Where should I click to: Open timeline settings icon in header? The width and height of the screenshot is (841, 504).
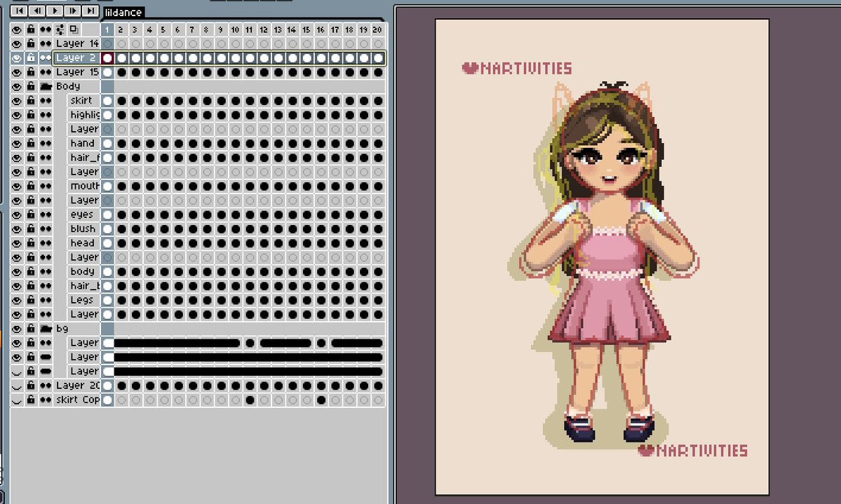click(60, 29)
